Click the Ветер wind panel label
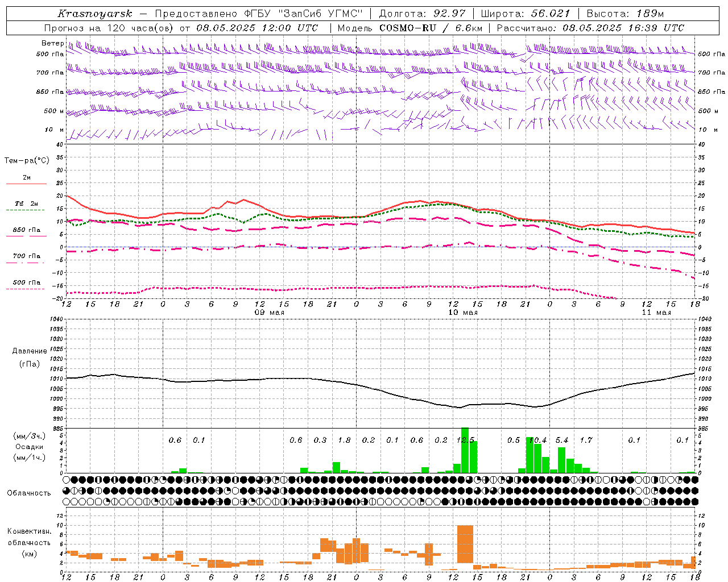Viewport: 728px width, 582px height. (x=52, y=43)
